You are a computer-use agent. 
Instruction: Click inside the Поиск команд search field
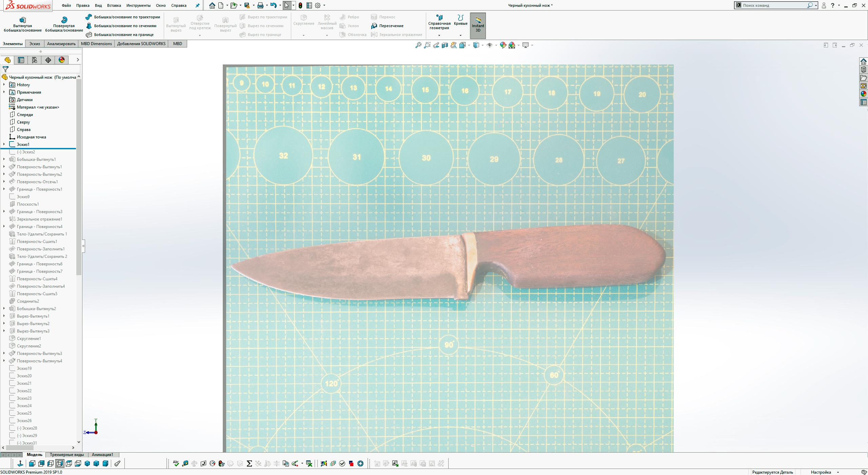(773, 5)
